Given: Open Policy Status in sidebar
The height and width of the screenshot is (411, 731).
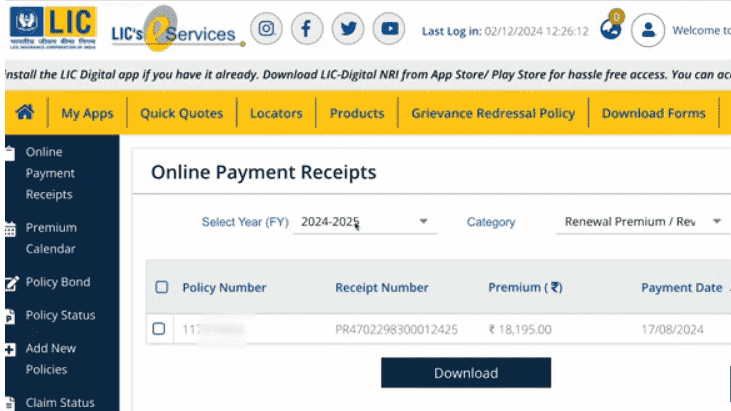Looking at the screenshot, I should coord(60,316).
